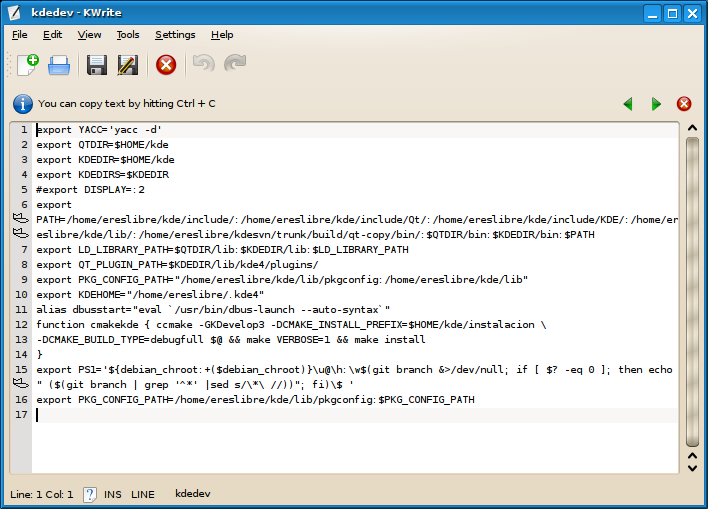Click line number 1 in the gutter
The height and width of the screenshot is (509, 708).
(24, 130)
